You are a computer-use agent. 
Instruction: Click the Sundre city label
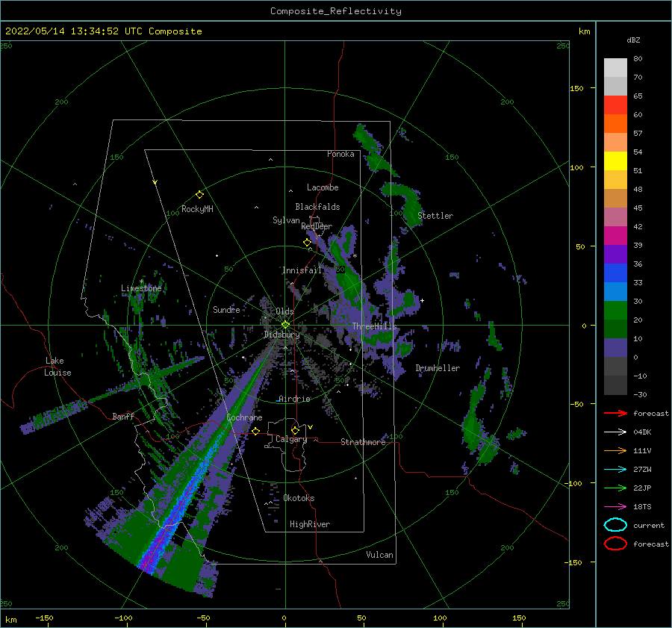point(226,309)
